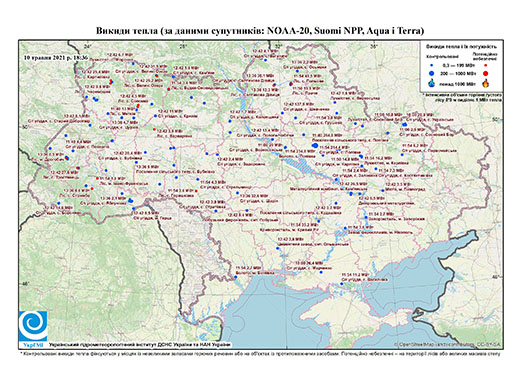Click the orange flame legend symbol
The image size is (520, 368).
486,83
